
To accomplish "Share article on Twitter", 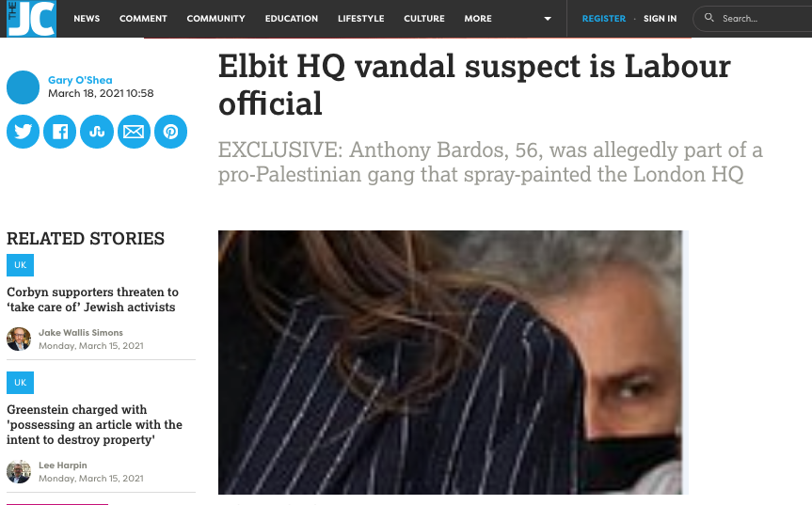I will pos(23,132).
